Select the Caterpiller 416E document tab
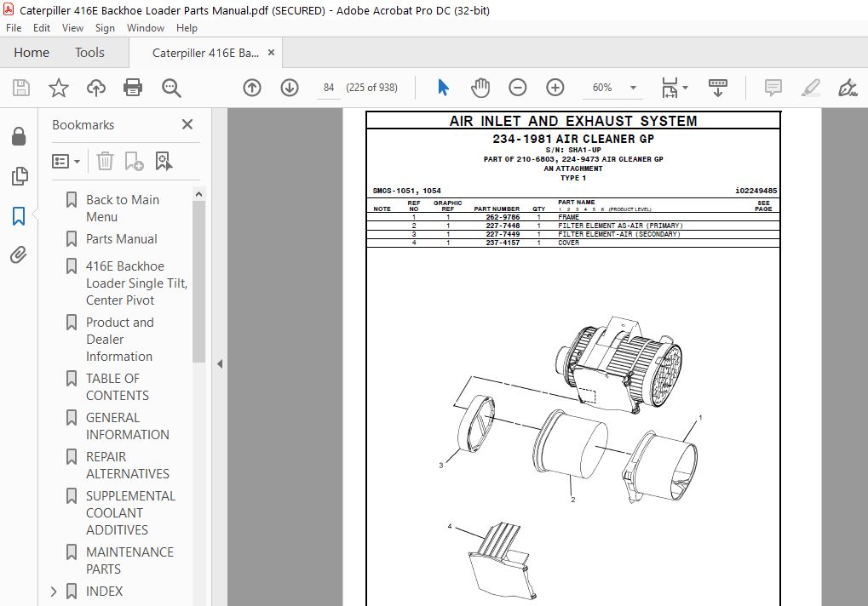 (205, 53)
